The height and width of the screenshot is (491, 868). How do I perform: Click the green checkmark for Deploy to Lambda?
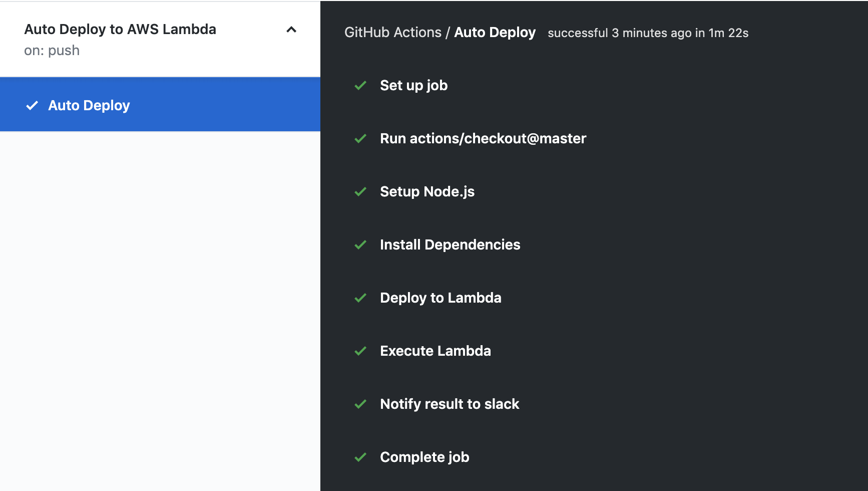360,298
